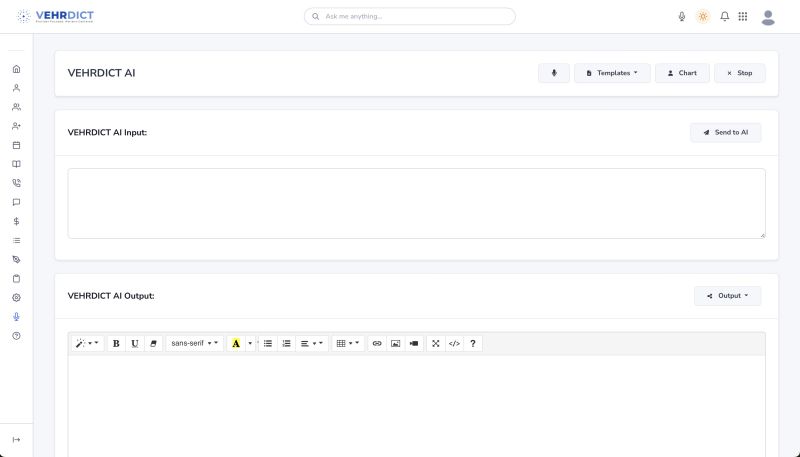The width and height of the screenshot is (800, 457).
Task: Click the notification bell icon
Action: point(725,16)
